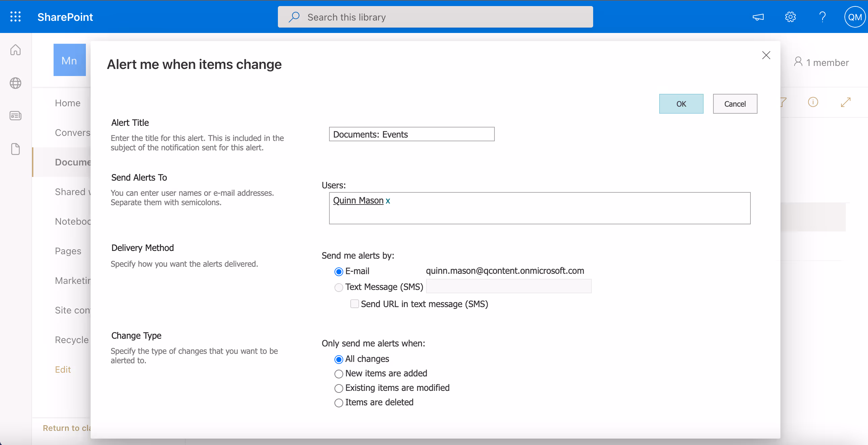The image size is (868, 445).
Task: Click the OK button
Action: coord(681,104)
